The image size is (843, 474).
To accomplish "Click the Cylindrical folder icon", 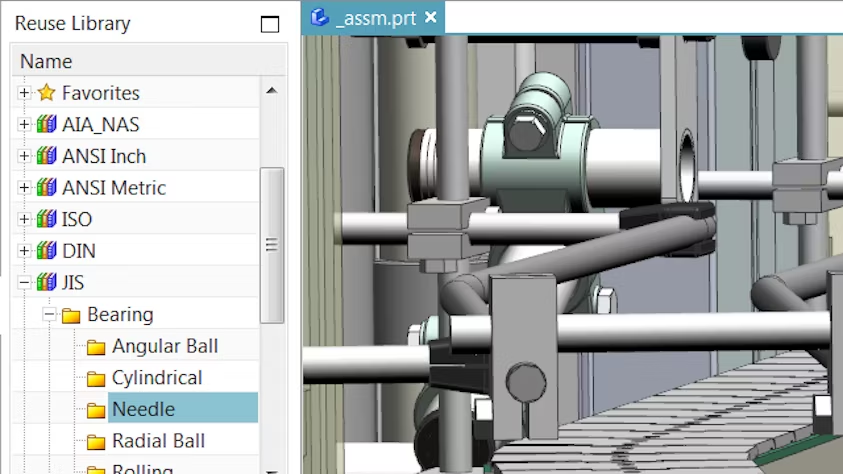I will pyautogui.click(x=96, y=379).
